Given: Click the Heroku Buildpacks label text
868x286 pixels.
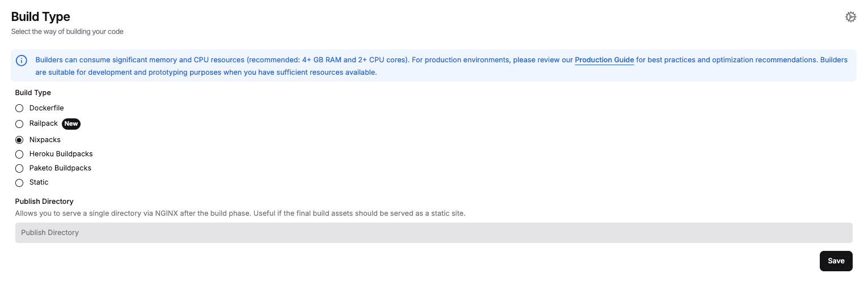Looking at the screenshot, I should click(61, 153).
